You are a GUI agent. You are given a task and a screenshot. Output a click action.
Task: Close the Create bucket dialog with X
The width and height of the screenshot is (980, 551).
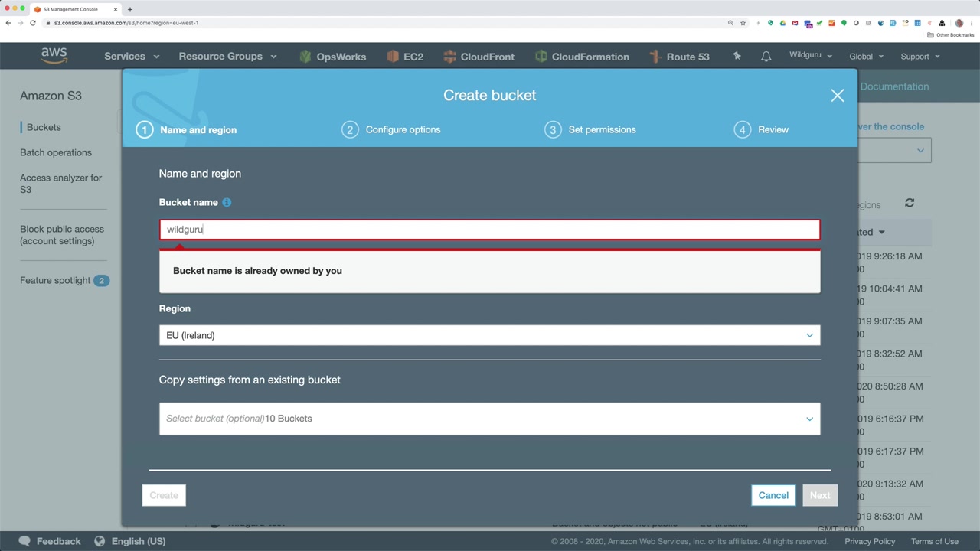838,96
